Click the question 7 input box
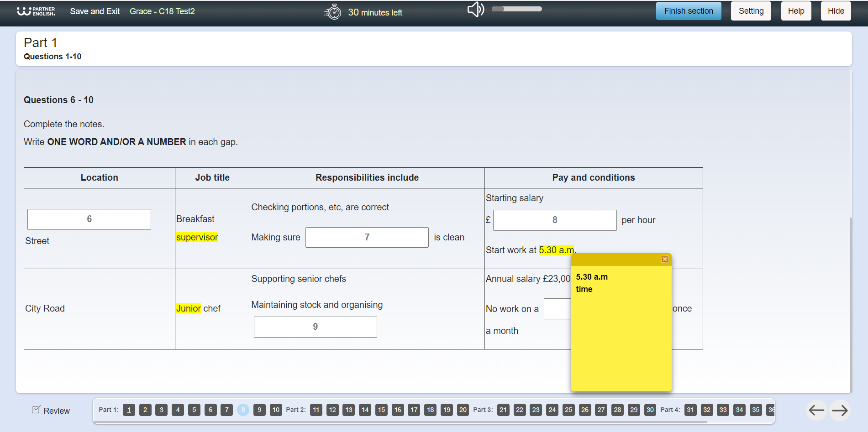Image resolution: width=868 pixels, height=432 pixels. 367,237
